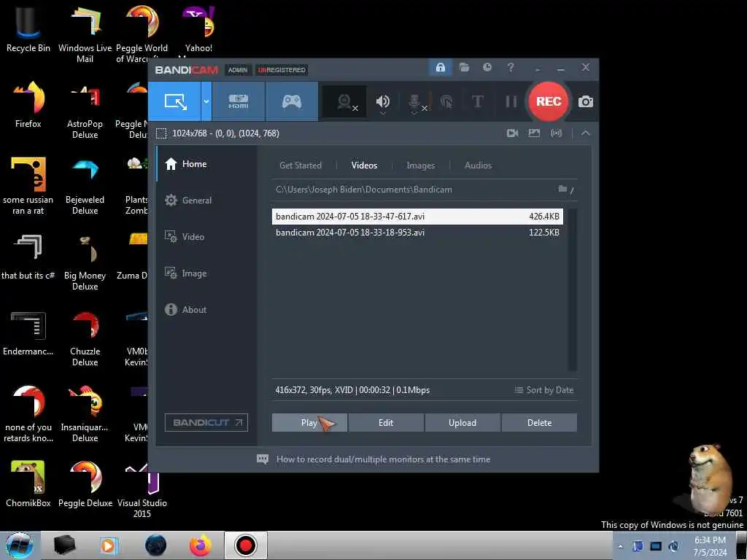The height and width of the screenshot is (560, 747).
Task: Open the Big Money Deluxe desktop icon
Action: 85,261
